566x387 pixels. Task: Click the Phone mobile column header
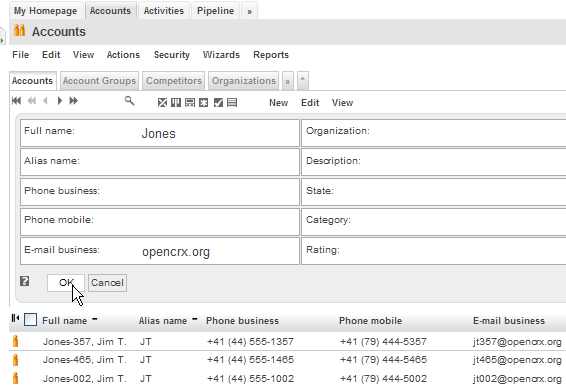click(370, 321)
